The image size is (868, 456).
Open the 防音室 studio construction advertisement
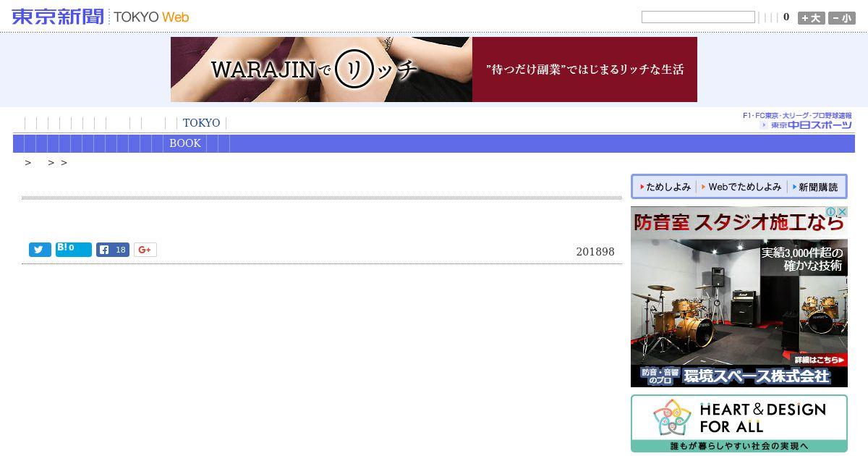tap(739, 297)
